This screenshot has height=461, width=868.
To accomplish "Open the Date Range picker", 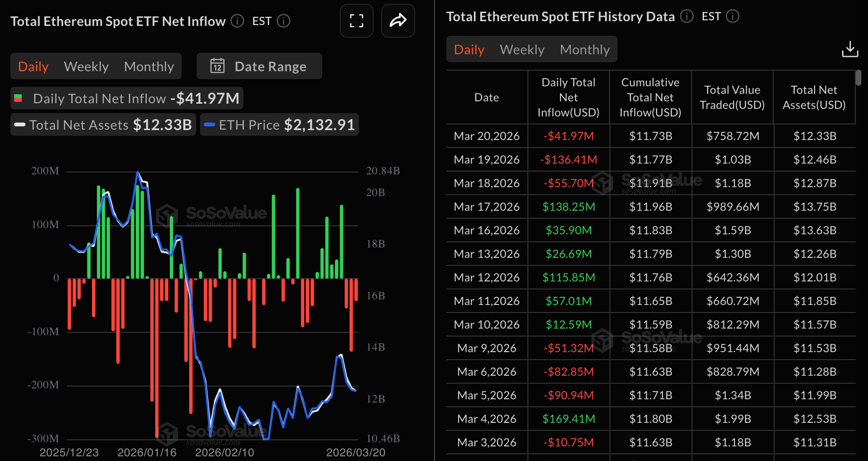I will [259, 66].
